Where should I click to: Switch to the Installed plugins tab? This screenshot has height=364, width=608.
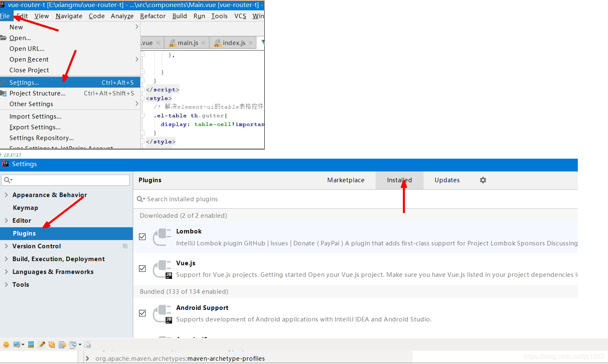click(x=400, y=180)
